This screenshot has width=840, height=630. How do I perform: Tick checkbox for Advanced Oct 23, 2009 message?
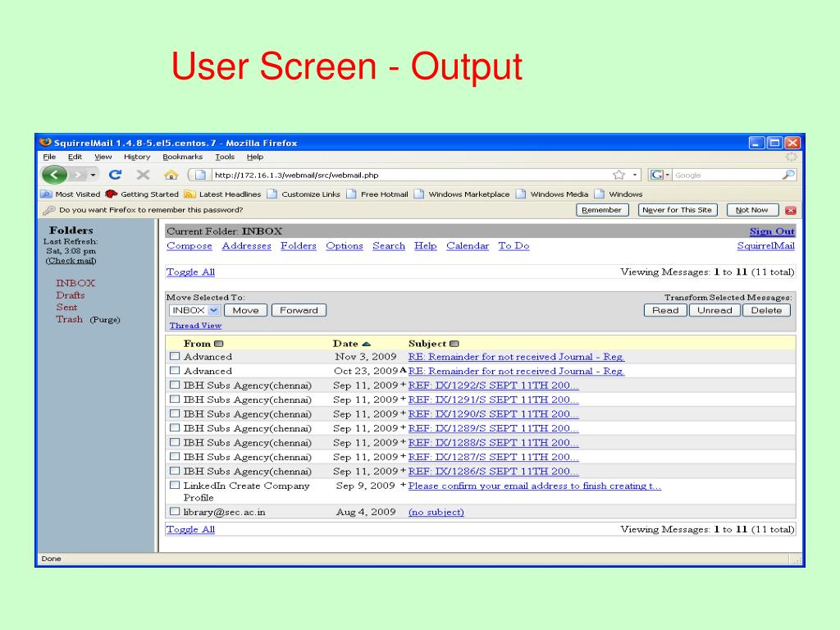(x=175, y=370)
